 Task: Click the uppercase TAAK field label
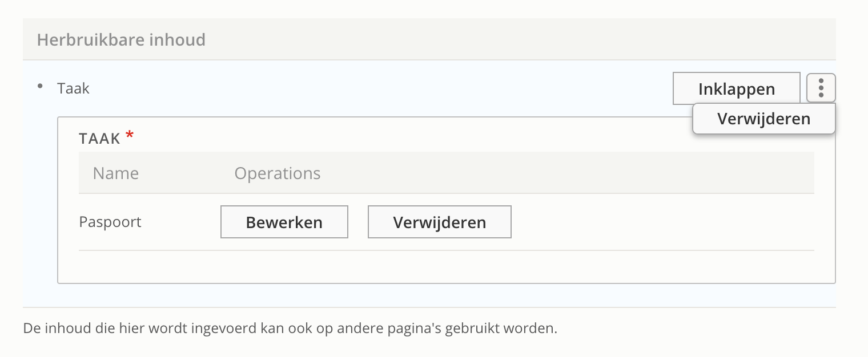100,138
